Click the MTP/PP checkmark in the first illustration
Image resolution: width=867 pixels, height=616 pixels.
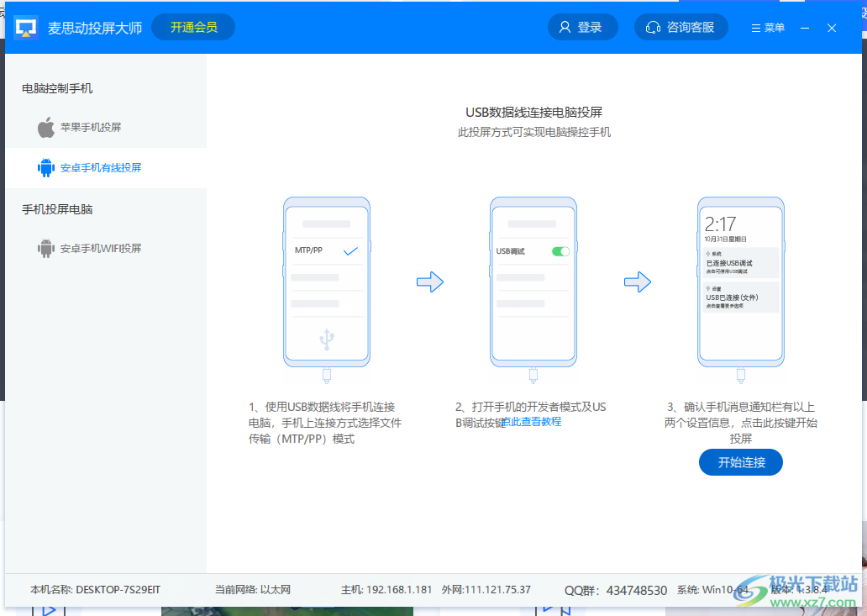tap(352, 250)
